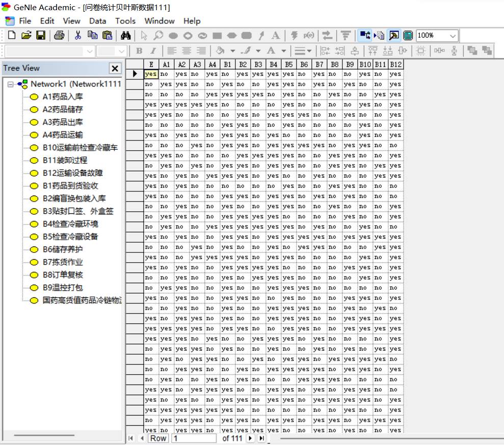Click the Cut scissors icon
Viewport: 504px width, 445px height.
tap(78, 35)
